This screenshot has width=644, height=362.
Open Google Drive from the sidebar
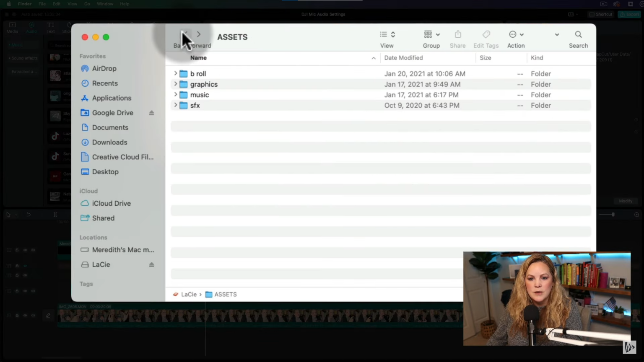click(x=112, y=112)
